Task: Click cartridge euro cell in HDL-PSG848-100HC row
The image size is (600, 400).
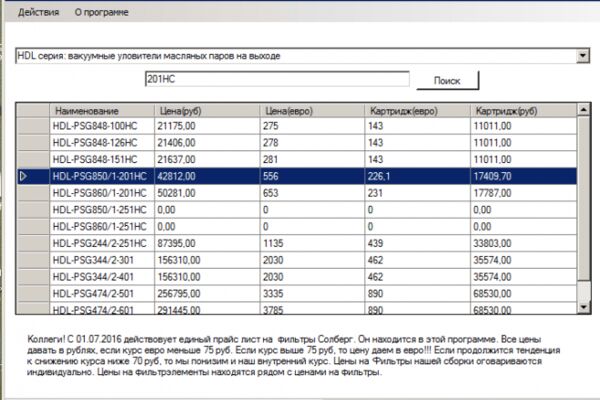Action: pos(417,126)
